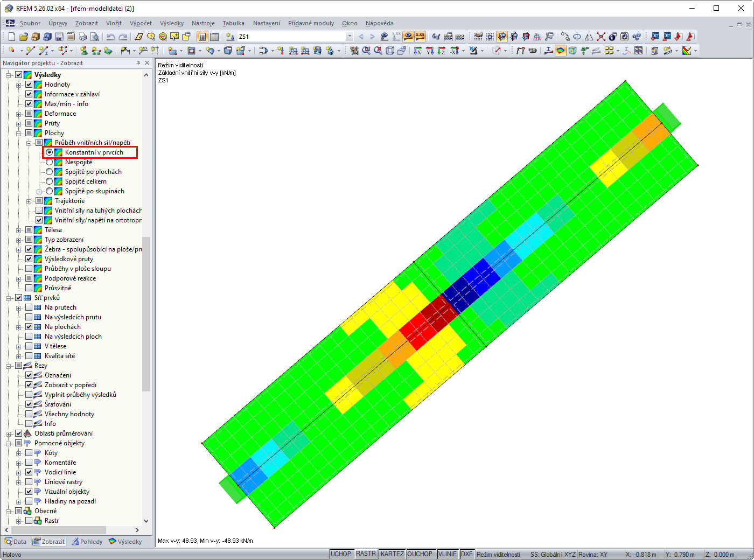Go to the previous load case arrow
The height and width of the screenshot is (560, 754).
[x=361, y=37]
